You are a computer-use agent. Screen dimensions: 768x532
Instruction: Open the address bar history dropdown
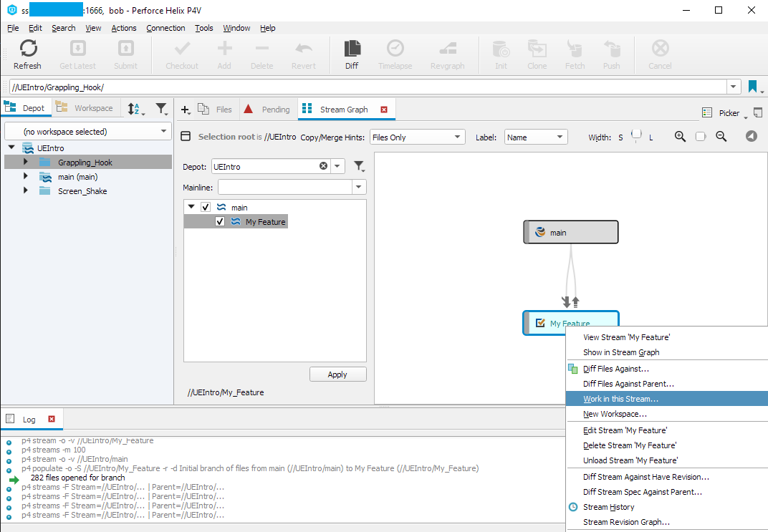click(733, 87)
